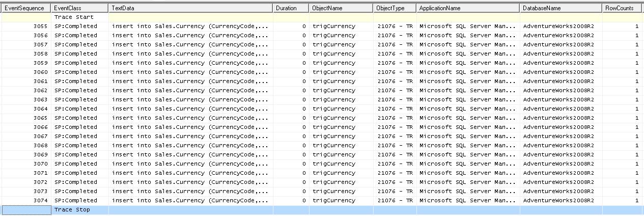Click Duration value 0 in row 3067

tap(304, 137)
